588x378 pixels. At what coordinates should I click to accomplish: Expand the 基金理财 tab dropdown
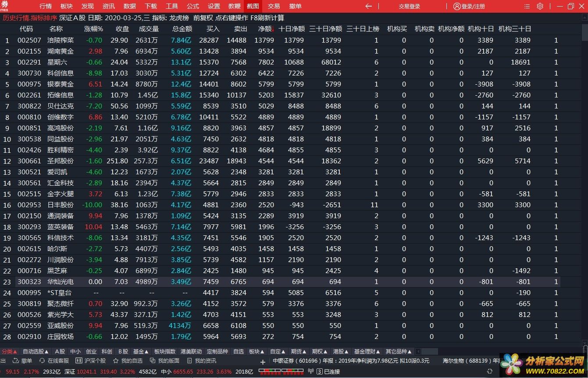coord(367,351)
